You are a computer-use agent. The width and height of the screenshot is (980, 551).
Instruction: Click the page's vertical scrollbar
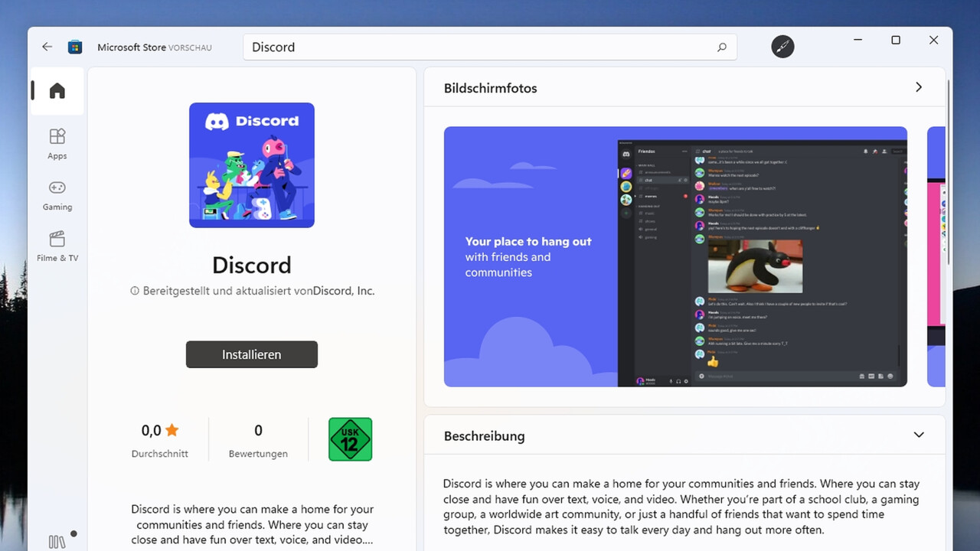pyautogui.click(x=949, y=172)
